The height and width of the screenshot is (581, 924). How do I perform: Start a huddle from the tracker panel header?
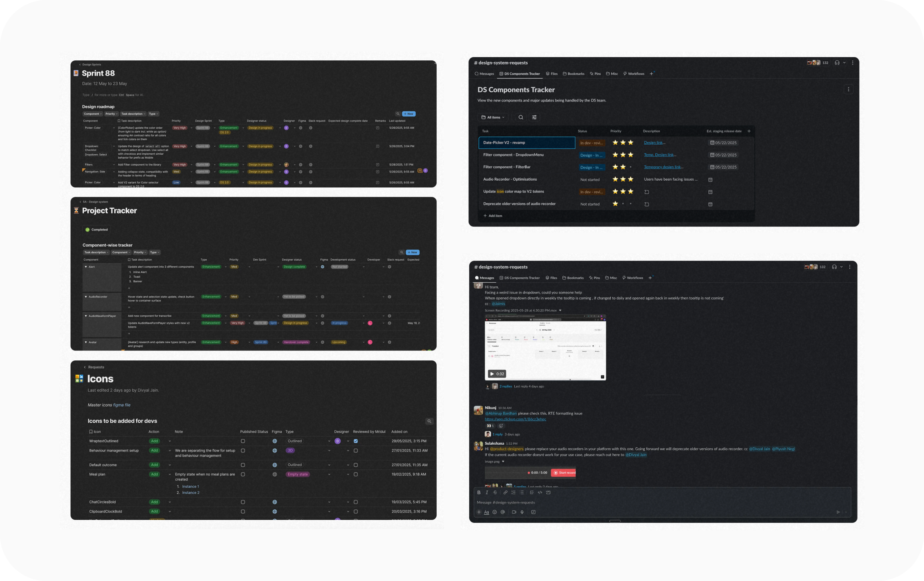(837, 63)
